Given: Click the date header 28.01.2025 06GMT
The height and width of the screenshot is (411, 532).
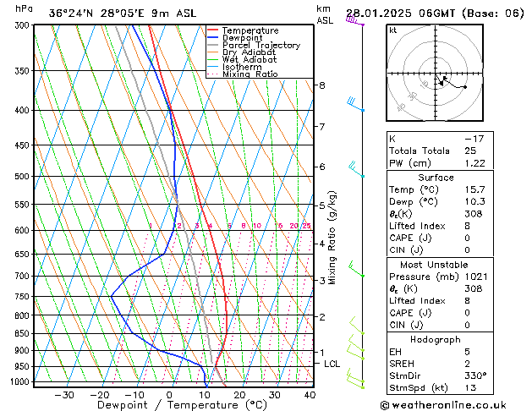Looking at the screenshot, I should coord(400,14).
